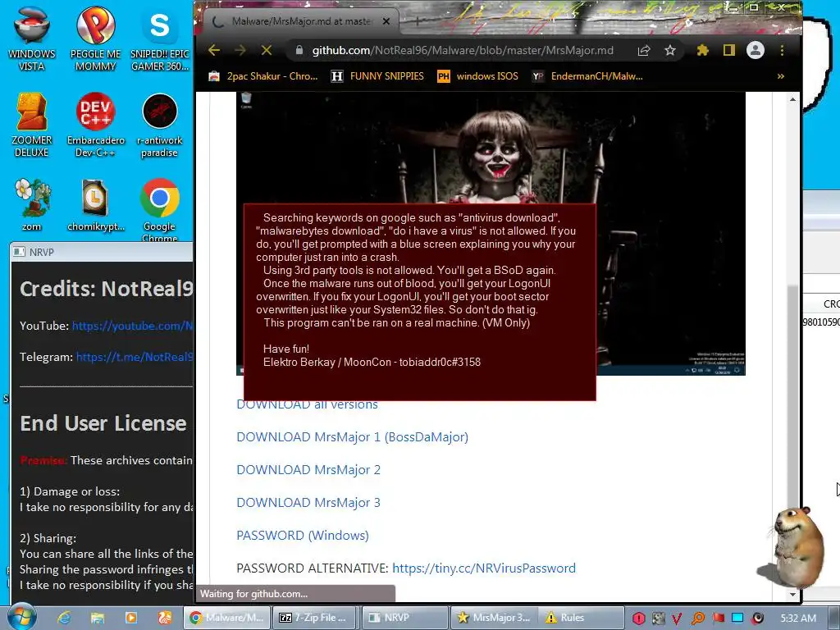Open the EndermanCH/Malw bookmark
Viewport: 840px width, 630px height.
tap(587, 76)
